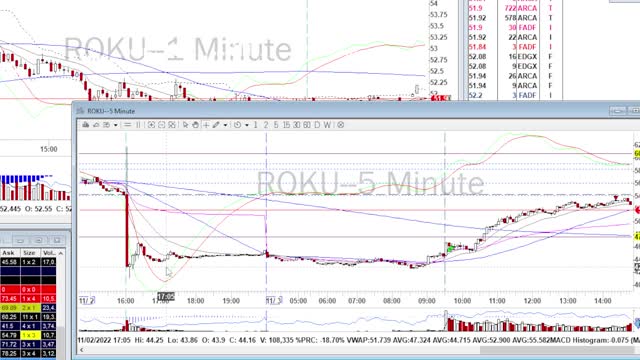Switch chart to Weekly (W) interval

[327, 125]
